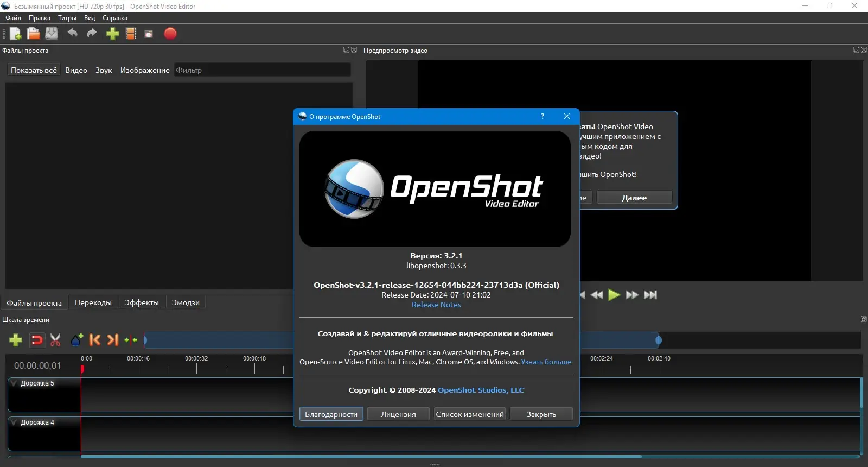868x467 pixels.
Task: Center the timeline on the playhead
Action: click(x=131, y=340)
